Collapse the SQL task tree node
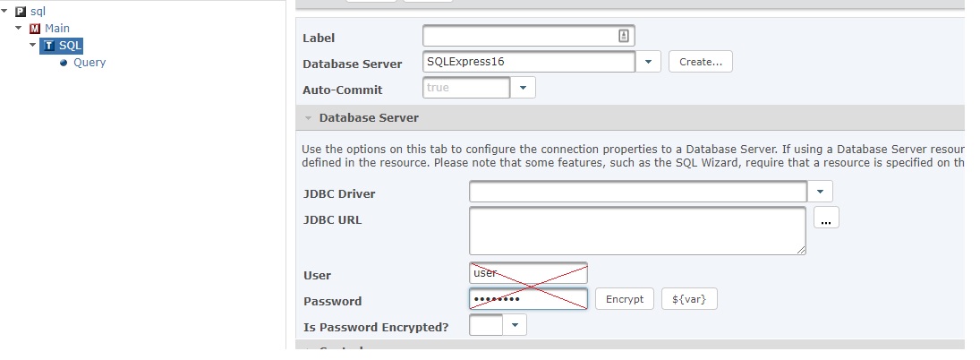The width and height of the screenshot is (980, 360). pos(33,46)
